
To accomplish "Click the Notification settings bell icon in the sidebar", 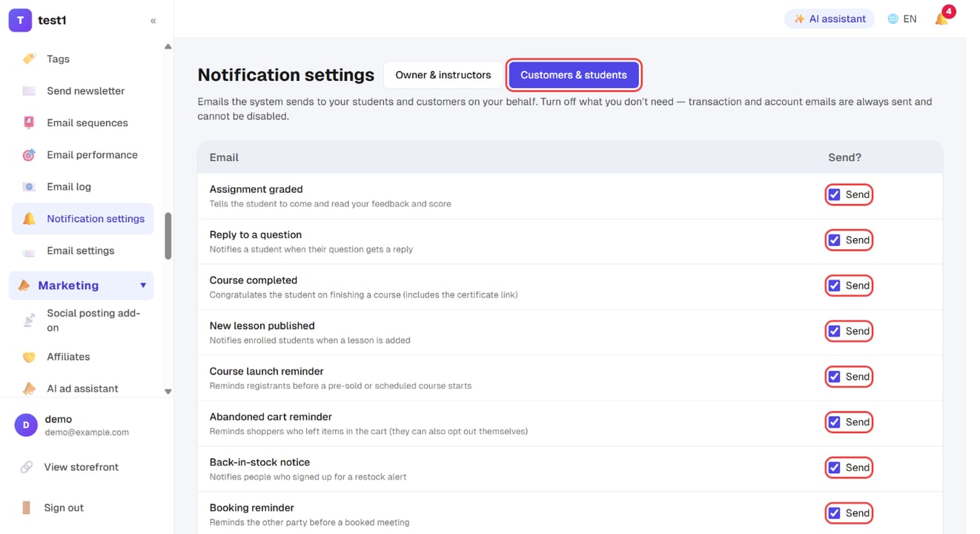I will click(29, 218).
